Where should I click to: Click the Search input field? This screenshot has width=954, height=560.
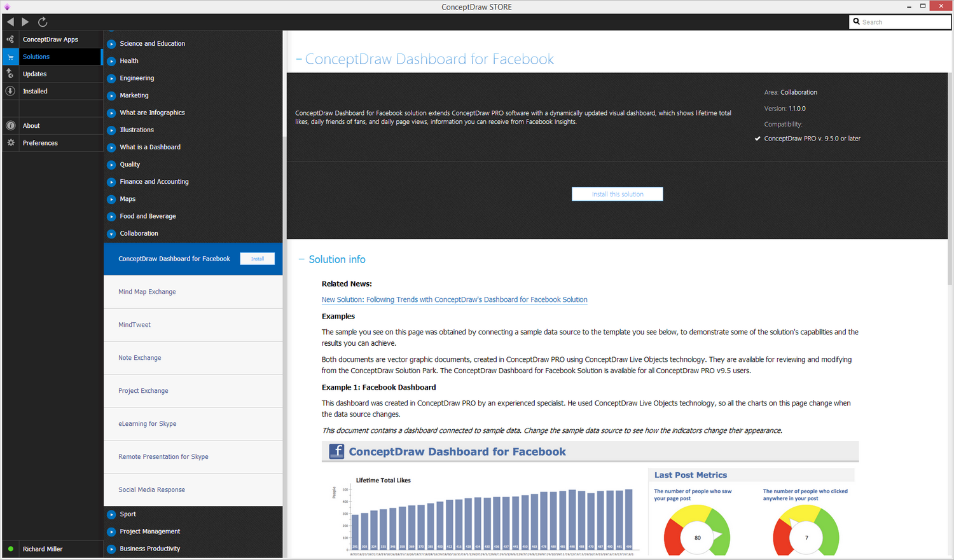click(900, 22)
